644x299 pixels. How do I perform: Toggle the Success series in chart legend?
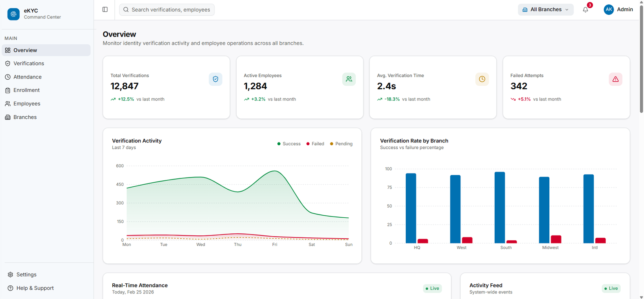289,144
